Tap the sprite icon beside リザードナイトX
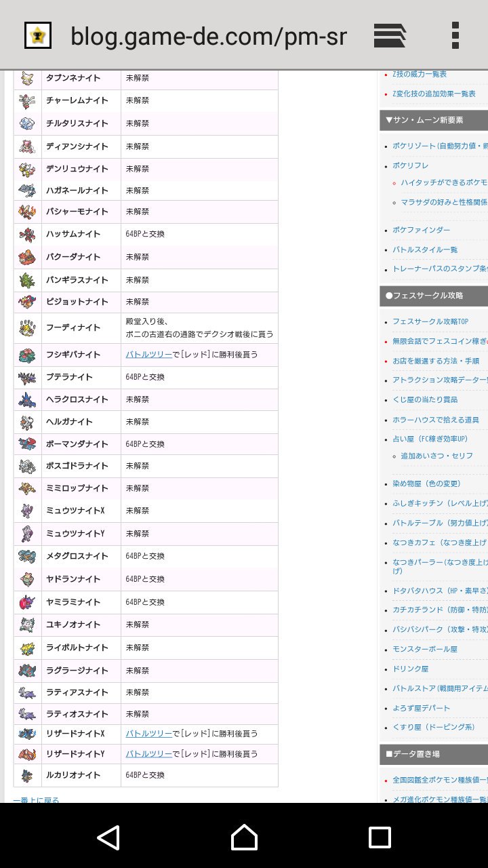488x868 pixels. click(27, 734)
